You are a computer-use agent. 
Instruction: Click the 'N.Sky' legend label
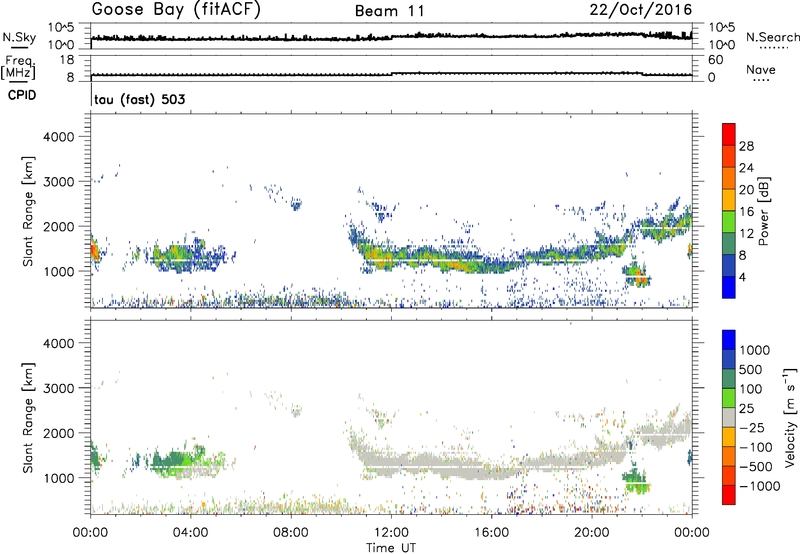(x=19, y=37)
